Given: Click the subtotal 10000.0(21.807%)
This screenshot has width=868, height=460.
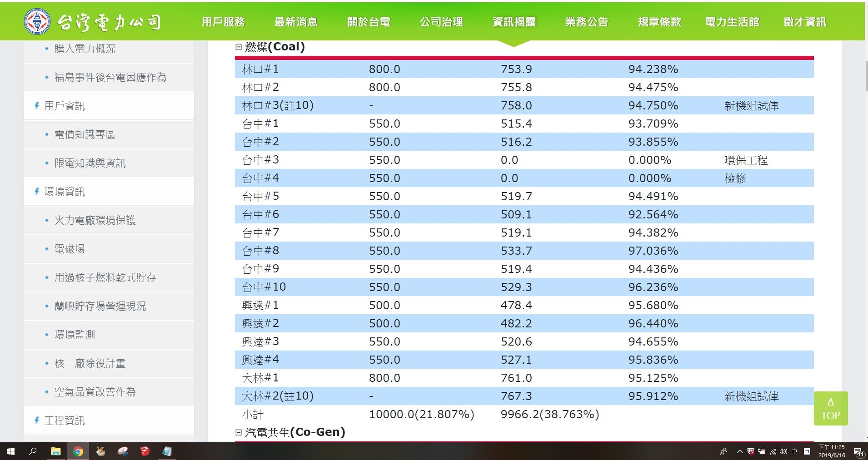Looking at the screenshot, I should click(x=422, y=414).
